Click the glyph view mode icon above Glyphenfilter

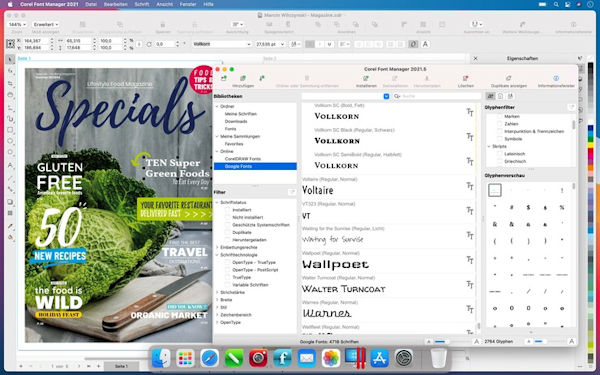click(490, 96)
